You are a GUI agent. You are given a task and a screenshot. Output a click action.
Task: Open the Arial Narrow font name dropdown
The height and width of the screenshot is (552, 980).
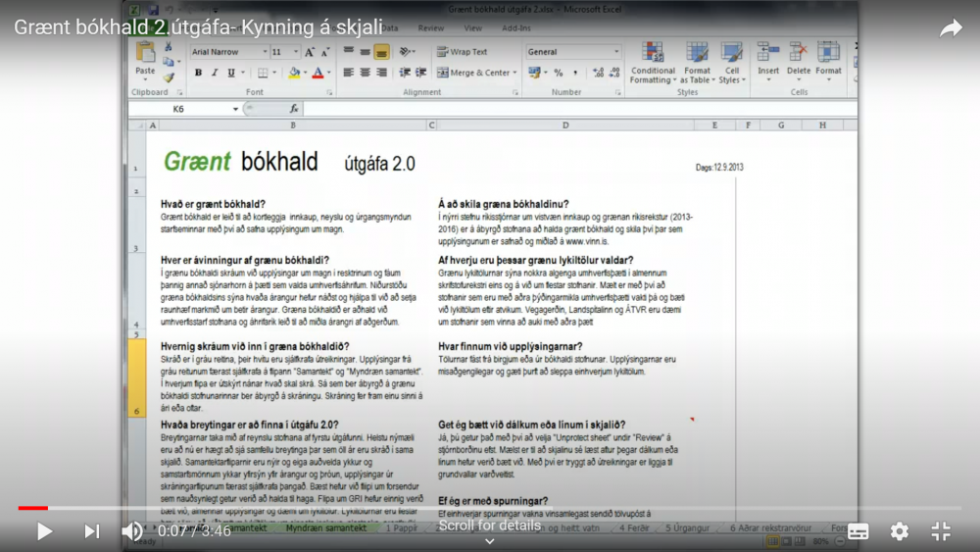pyautogui.click(x=227, y=52)
